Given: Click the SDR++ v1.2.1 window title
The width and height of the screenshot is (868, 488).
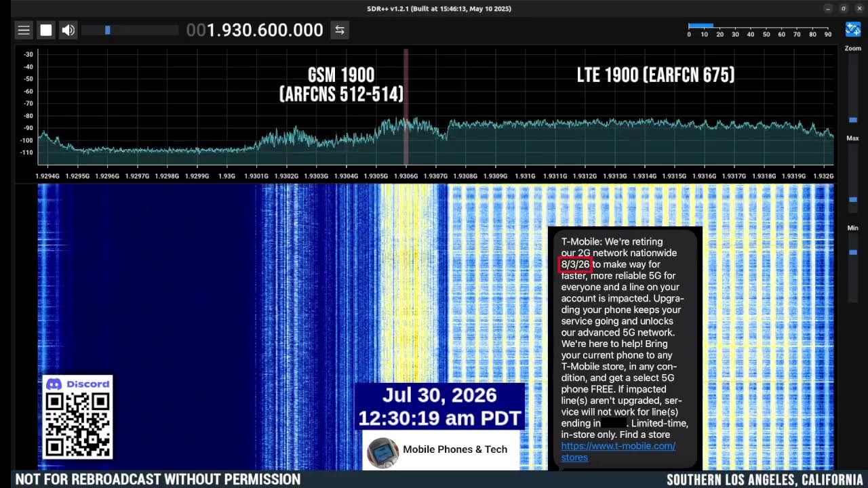Looking at the screenshot, I should coord(439,8).
